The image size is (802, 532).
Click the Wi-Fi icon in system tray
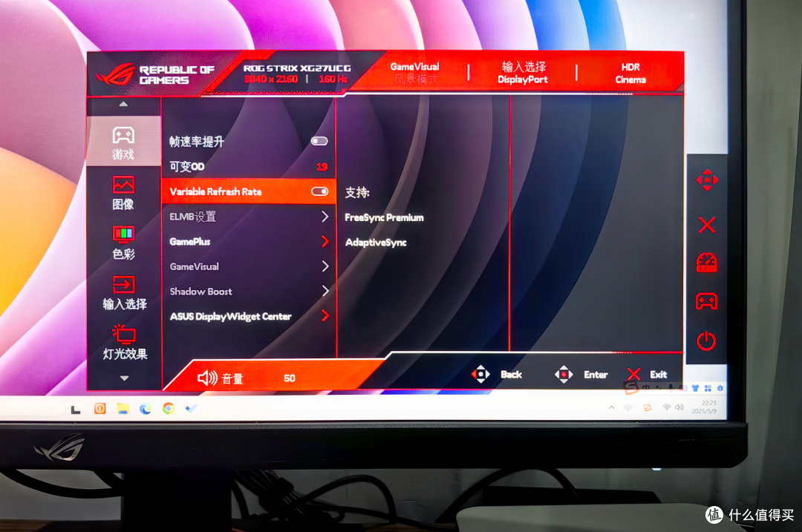click(x=666, y=407)
